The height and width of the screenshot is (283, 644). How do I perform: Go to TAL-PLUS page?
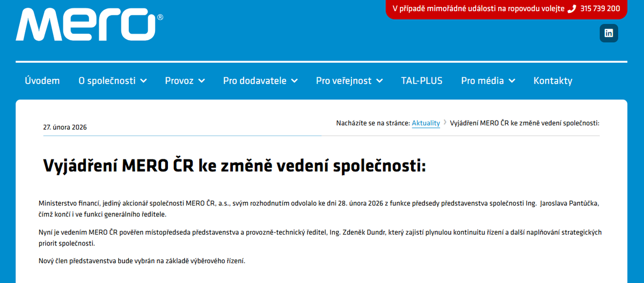(422, 81)
